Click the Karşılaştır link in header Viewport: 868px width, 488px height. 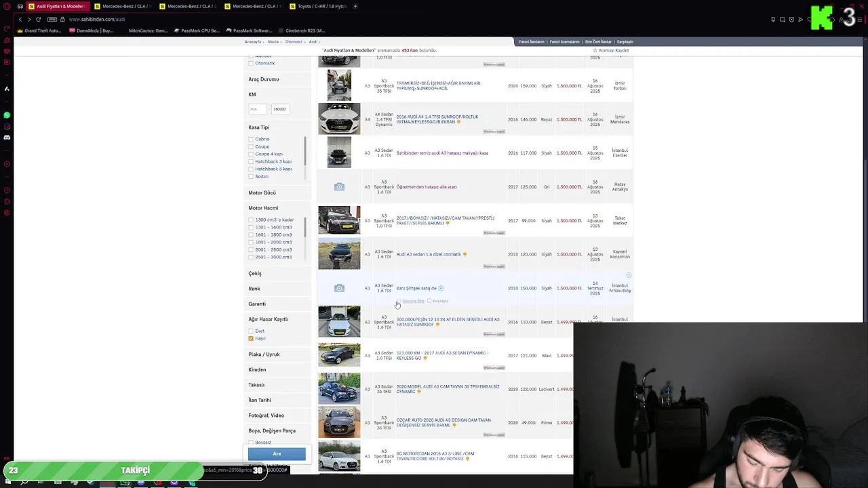[x=625, y=42]
